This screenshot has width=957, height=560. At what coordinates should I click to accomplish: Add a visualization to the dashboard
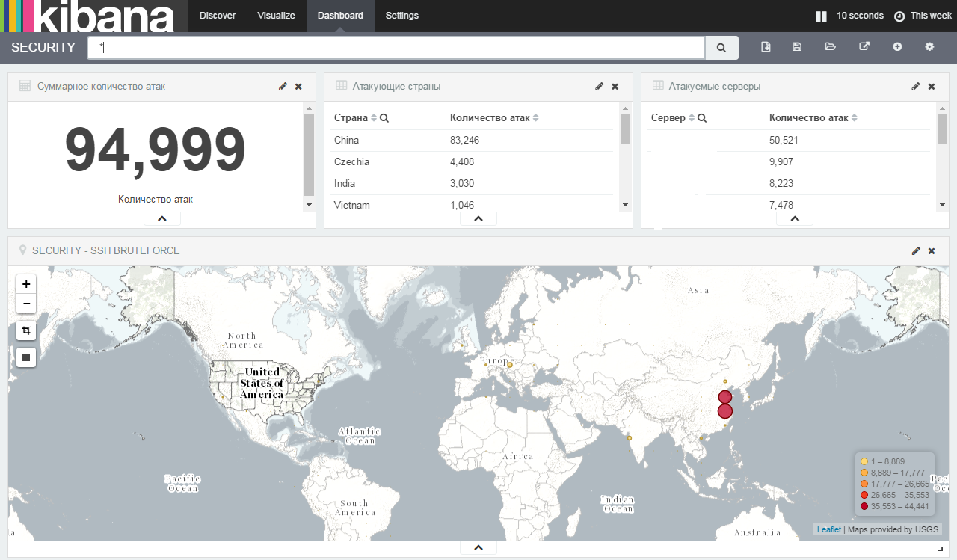tap(897, 47)
